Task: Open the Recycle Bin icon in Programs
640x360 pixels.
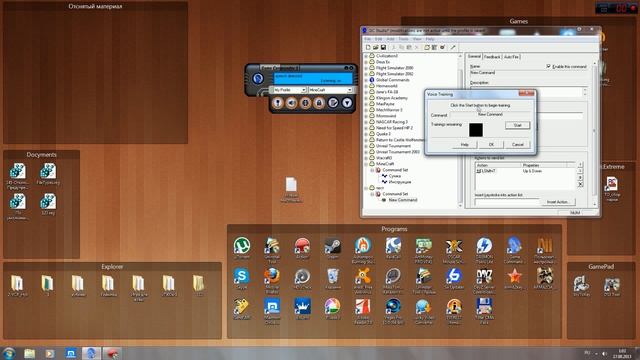Action: [x=333, y=279]
